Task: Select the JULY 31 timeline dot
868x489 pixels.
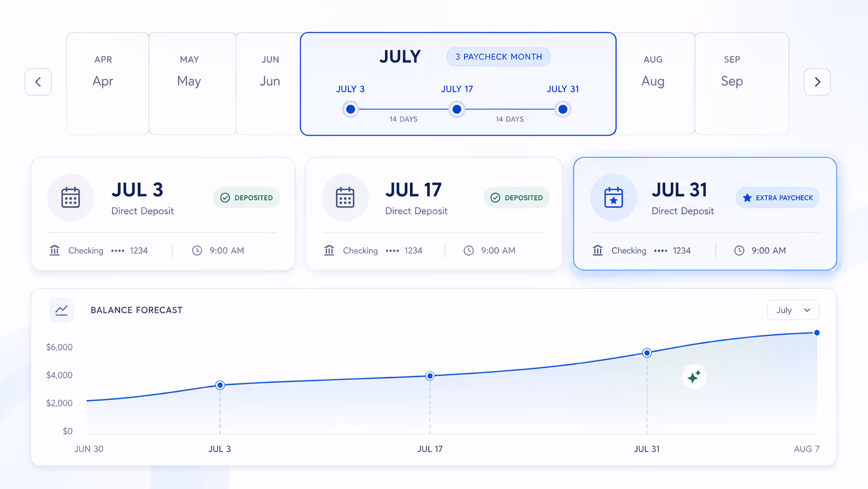Action: pyautogui.click(x=563, y=109)
